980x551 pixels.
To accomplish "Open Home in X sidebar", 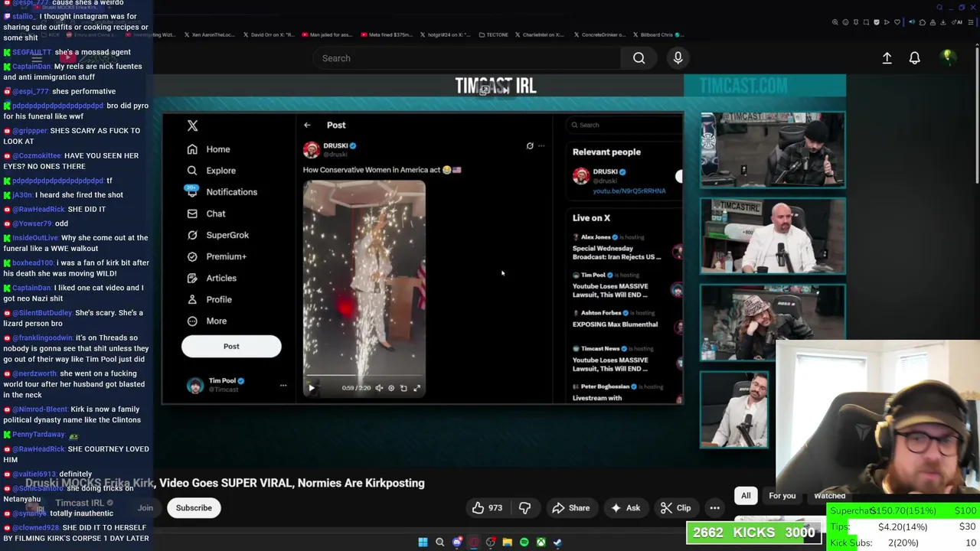I will (x=208, y=149).
